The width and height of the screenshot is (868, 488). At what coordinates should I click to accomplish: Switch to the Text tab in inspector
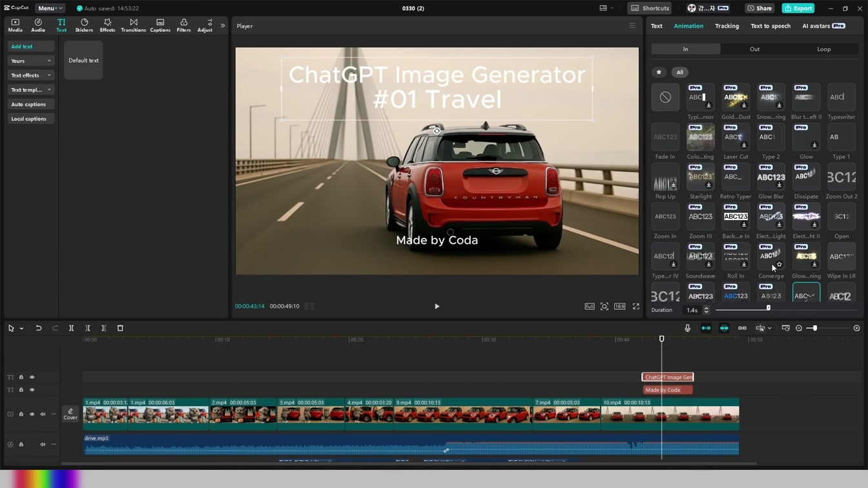657,26
